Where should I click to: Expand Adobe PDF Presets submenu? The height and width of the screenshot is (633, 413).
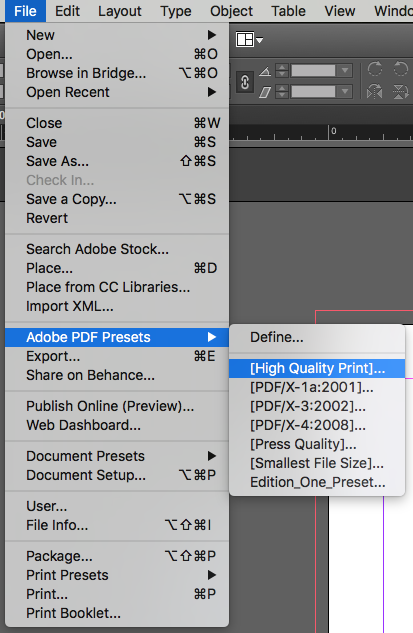117,337
